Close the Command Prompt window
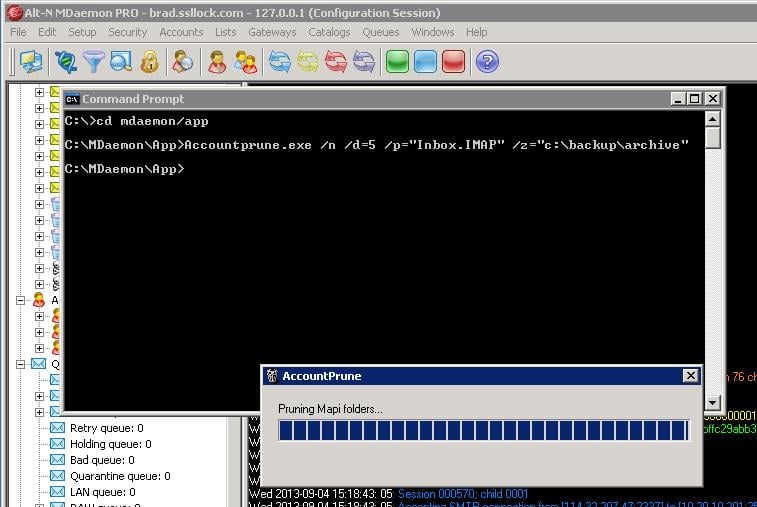757x507 pixels. coord(713,99)
